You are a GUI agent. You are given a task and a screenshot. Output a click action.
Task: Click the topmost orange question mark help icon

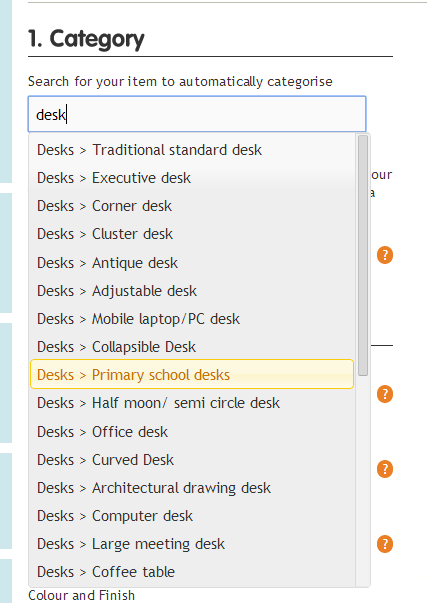pyautogui.click(x=385, y=255)
